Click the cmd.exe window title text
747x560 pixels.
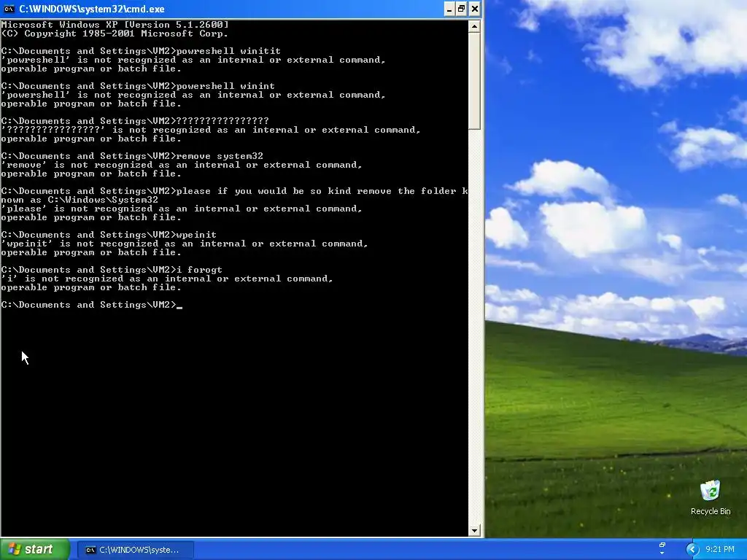click(x=92, y=9)
